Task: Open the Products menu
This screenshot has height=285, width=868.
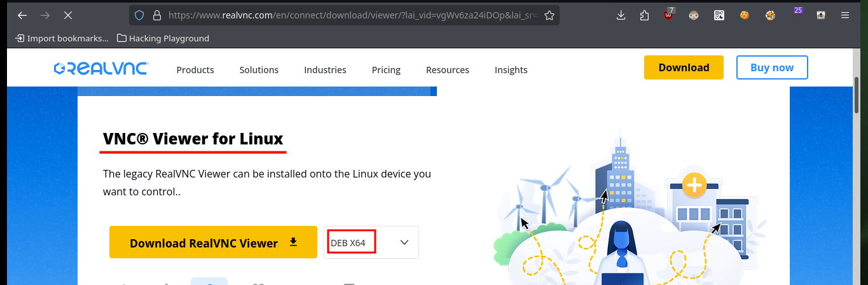Action: click(x=195, y=70)
